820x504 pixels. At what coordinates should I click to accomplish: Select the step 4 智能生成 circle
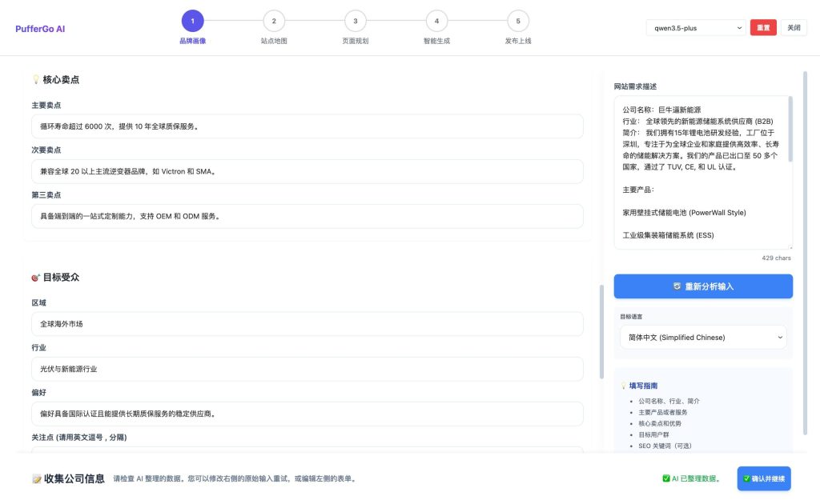[x=436, y=21]
